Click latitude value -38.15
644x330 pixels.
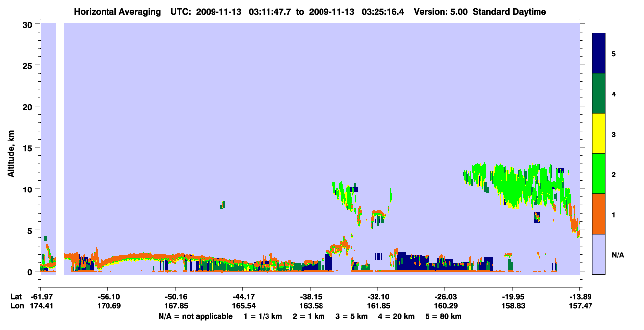tap(310, 297)
